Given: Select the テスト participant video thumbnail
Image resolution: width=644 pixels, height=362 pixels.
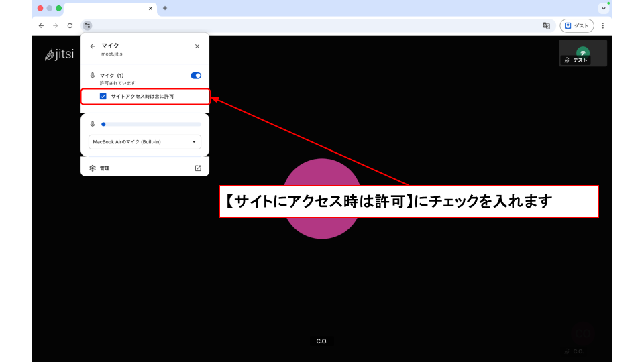Looking at the screenshot, I should point(582,53).
